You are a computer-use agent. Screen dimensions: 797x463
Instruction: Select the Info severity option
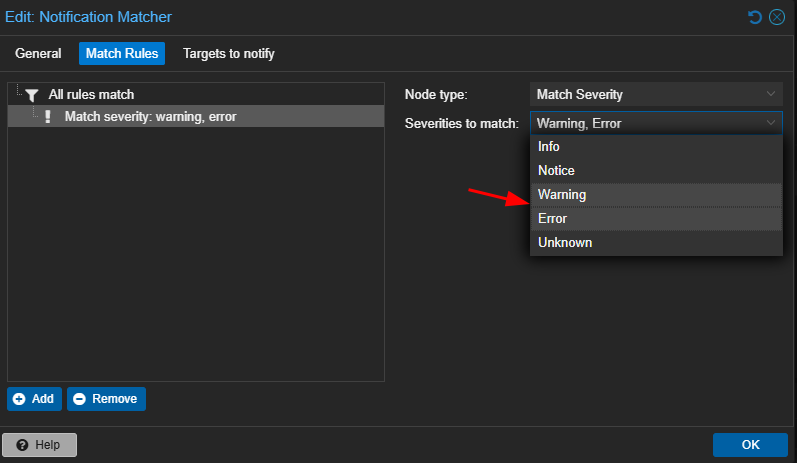click(656, 146)
